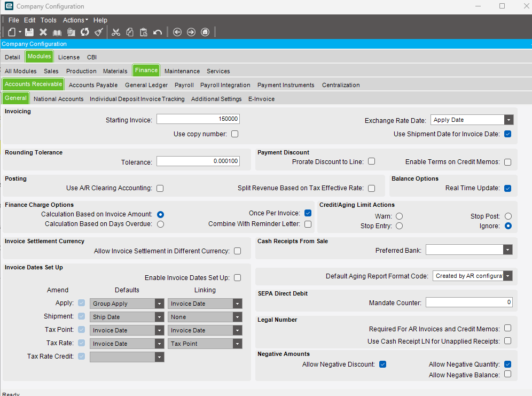Viewport: 532px width, 396px height.
Task: Click the Copy toolbar icon
Action: pos(130,32)
